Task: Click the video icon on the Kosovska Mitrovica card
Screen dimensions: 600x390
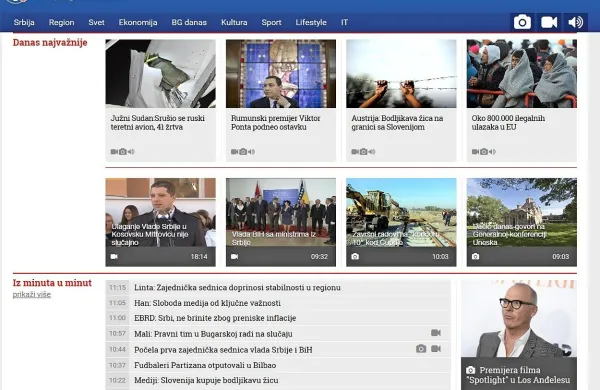Action: click(114, 257)
